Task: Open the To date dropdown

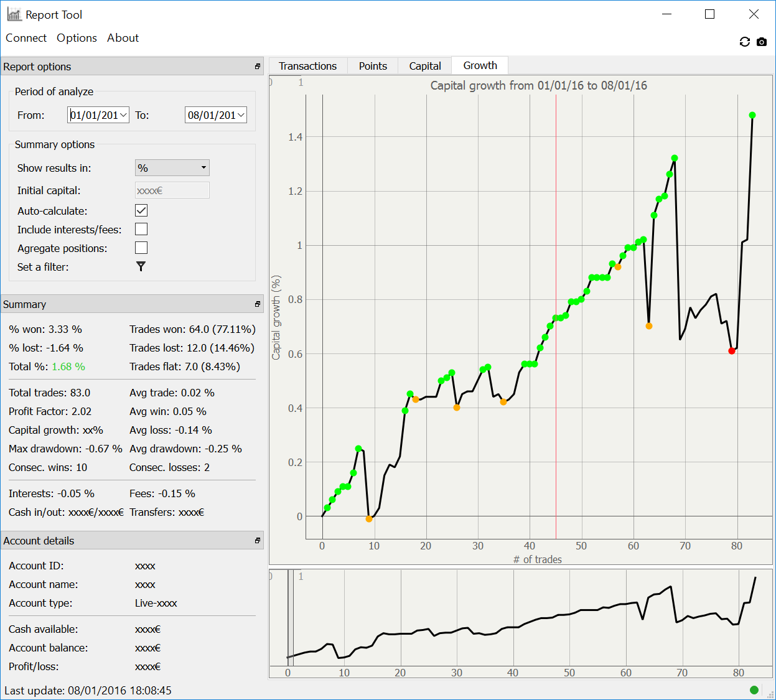Action: pyautogui.click(x=241, y=115)
